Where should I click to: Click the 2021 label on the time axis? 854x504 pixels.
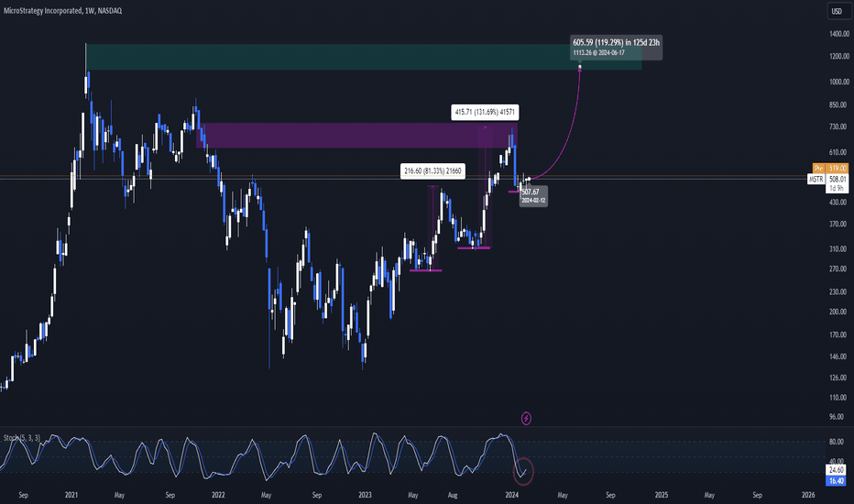pos(71,495)
